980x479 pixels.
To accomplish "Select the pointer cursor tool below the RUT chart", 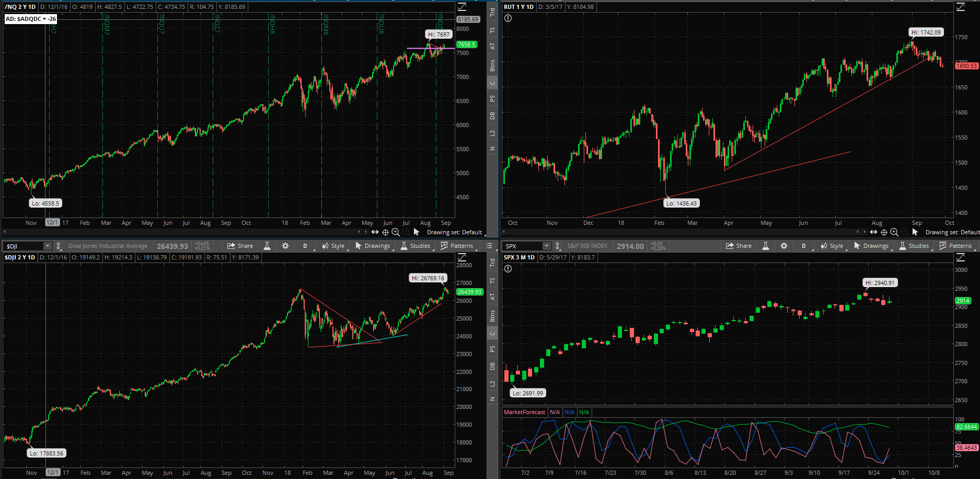I will click(x=915, y=232).
